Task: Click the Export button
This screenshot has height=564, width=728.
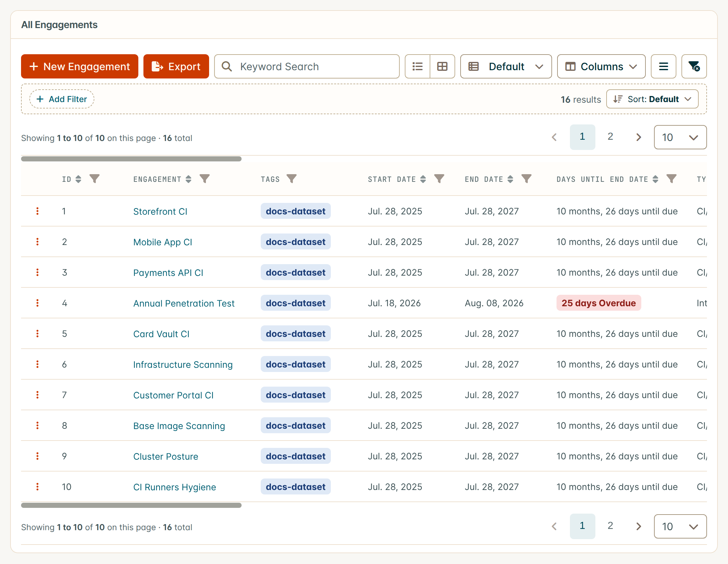Action: pos(176,66)
